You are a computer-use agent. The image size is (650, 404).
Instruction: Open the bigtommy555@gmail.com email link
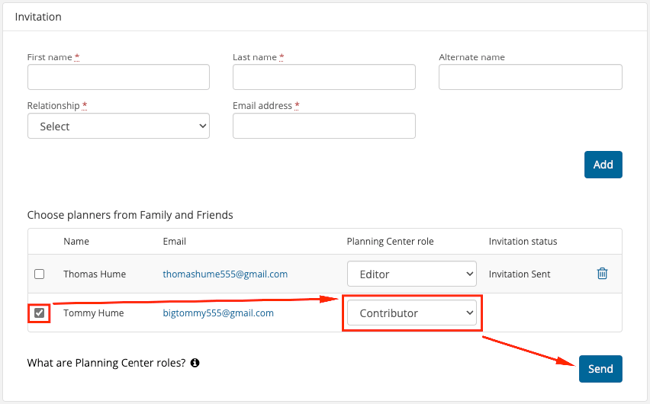pos(218,313)
